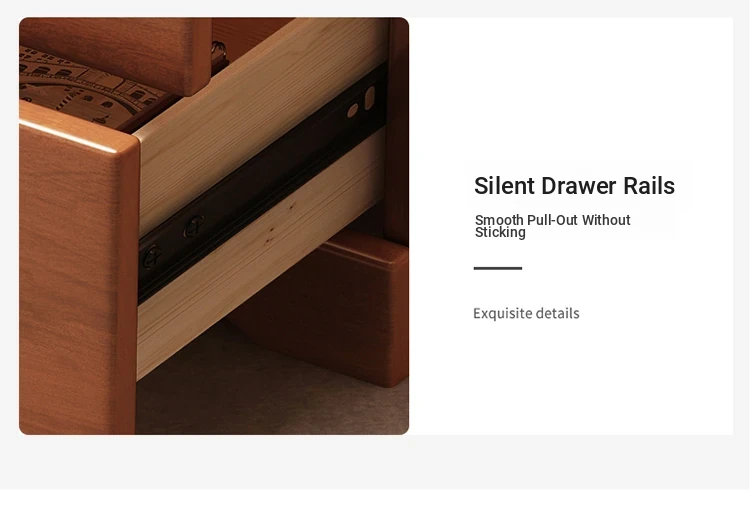Click the upper Phillips screw on rail
The image size is (750, 514).
[194, 226]
